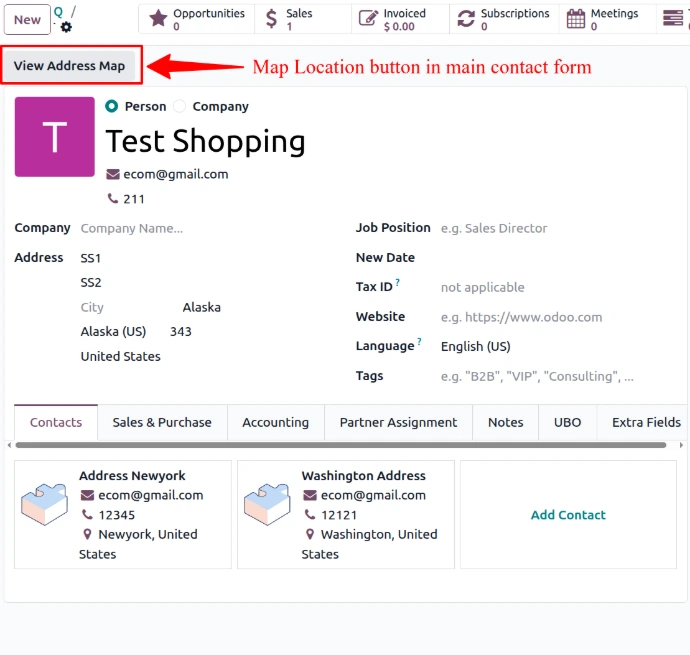Click the Meetings calendar icon

point(576,19)
